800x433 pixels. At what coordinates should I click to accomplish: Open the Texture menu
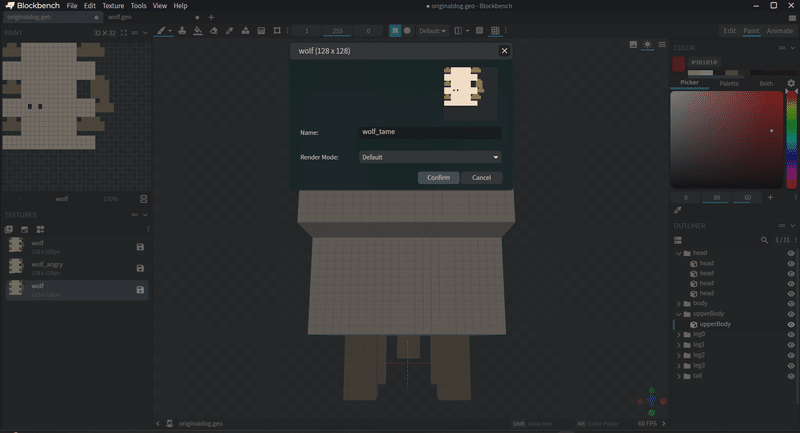[113, 6]
